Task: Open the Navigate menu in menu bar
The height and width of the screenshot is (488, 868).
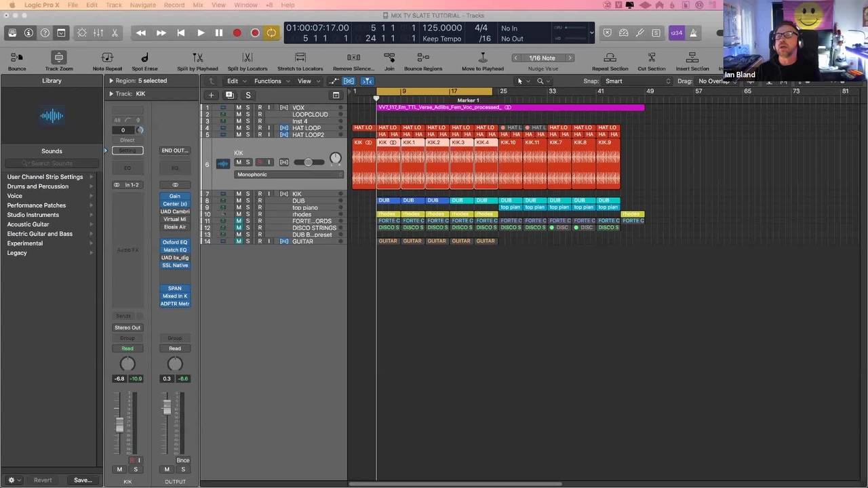Action: pos(142,5)
